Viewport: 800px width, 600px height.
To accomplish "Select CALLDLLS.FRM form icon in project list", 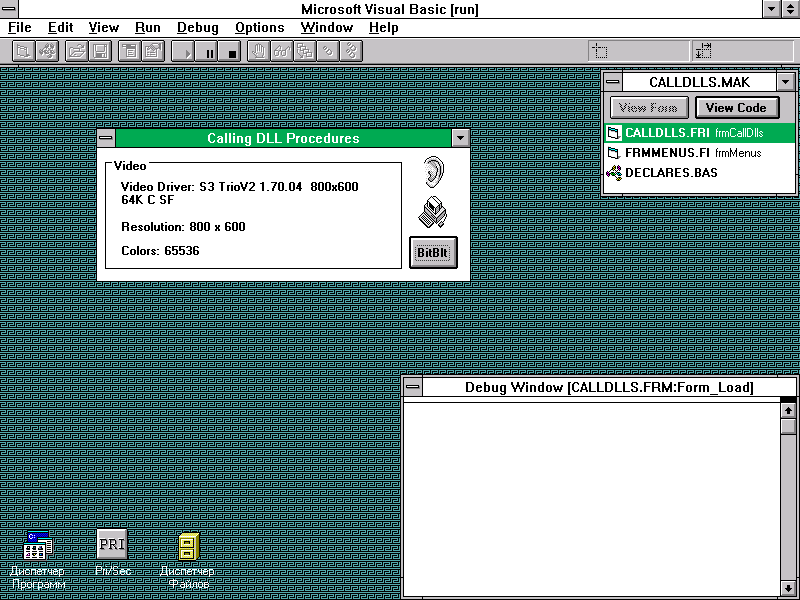I will (614, 133).
